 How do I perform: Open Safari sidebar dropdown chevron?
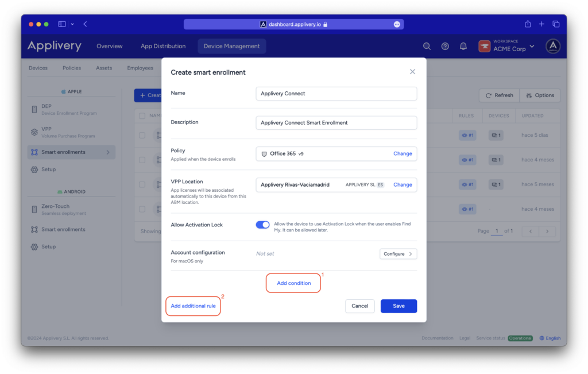click(x=72, y=24)
